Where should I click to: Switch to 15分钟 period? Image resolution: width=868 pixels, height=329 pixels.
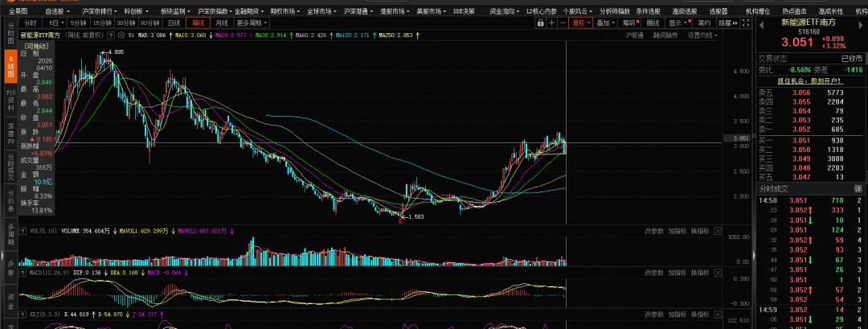click(x=101, y=23)
